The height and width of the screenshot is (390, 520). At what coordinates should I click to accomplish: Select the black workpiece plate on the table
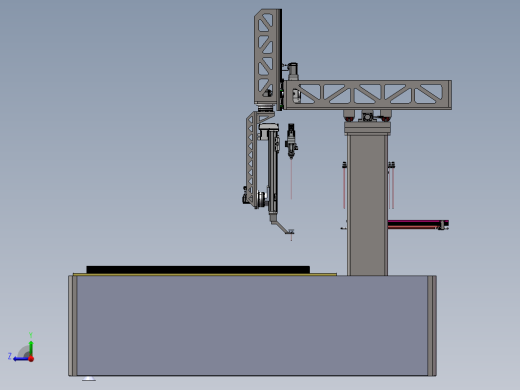click(x=198, y=270)
